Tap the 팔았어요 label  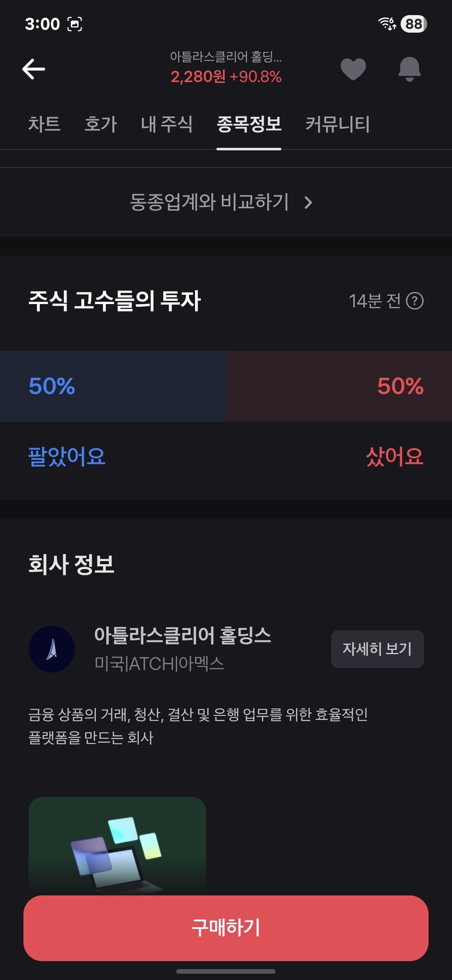[x=67, y=456]
